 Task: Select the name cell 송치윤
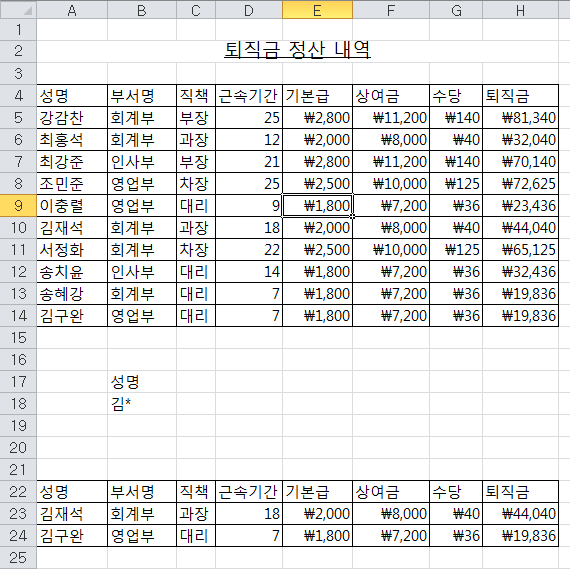pos(72,272)
